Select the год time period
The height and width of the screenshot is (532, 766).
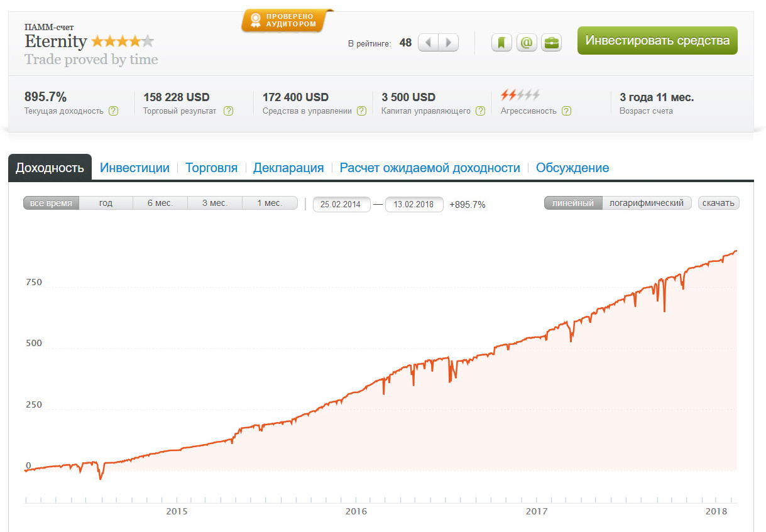point(106,203)
